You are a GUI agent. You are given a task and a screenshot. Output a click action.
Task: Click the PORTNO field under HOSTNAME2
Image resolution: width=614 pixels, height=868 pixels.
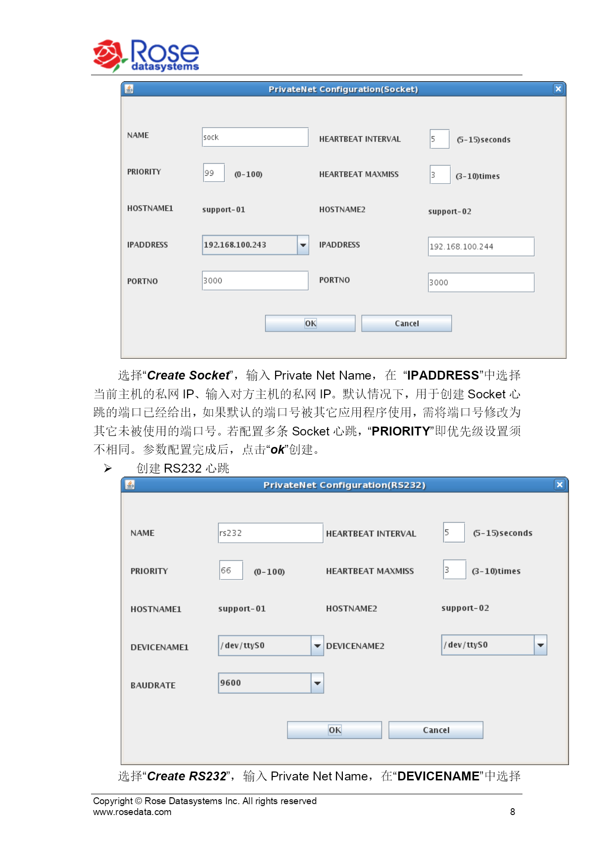481,283
